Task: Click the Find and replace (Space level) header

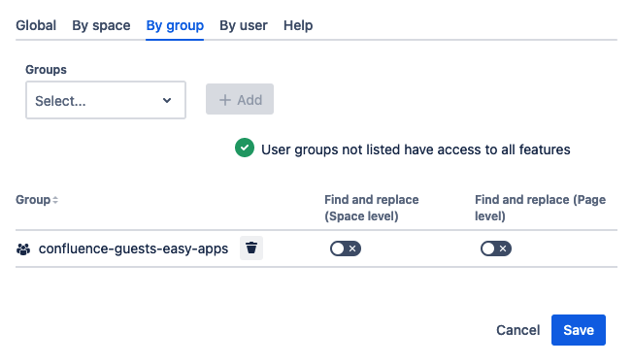Action: pos(372,208)
